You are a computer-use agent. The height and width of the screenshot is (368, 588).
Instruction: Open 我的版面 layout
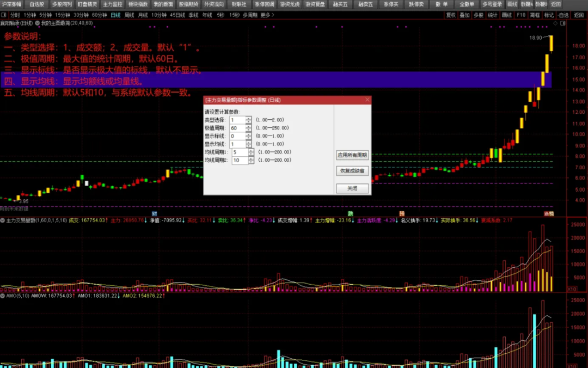coord(163,4)
